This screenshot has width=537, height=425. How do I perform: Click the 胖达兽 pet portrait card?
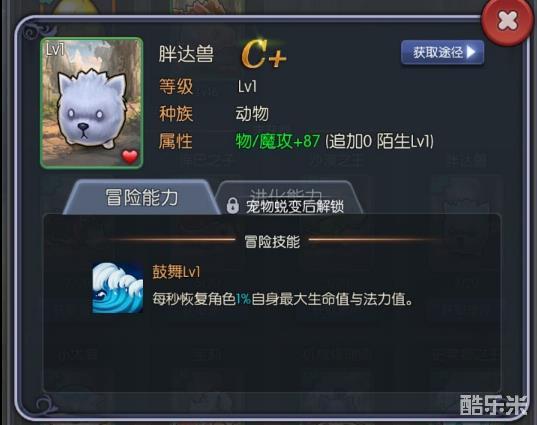coord(92,103)
